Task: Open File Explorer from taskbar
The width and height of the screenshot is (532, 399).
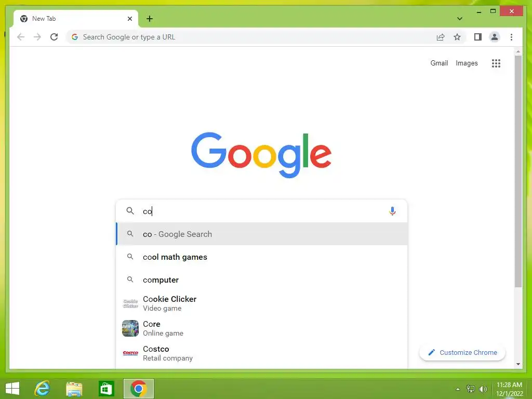Action: click(x=74, y=389)
